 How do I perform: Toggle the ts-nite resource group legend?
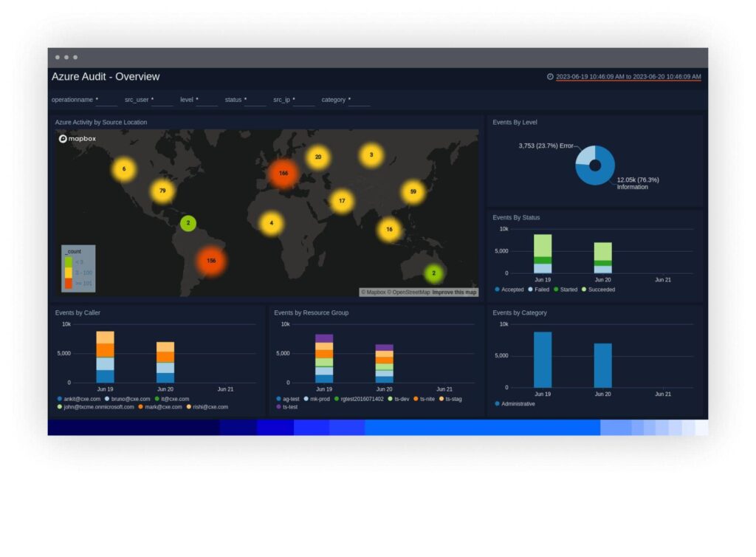pyautogui.click(x=425, y=400)
